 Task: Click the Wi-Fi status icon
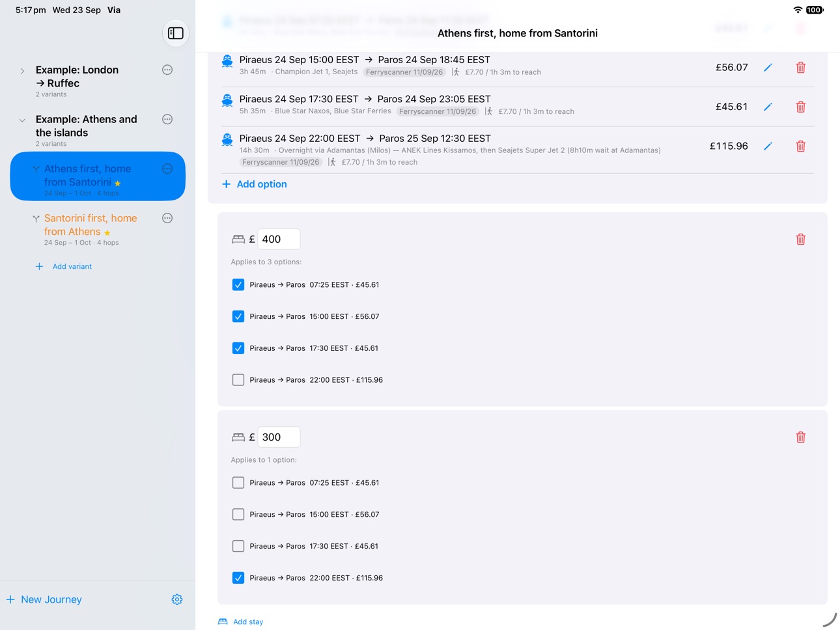coord(798,10)
